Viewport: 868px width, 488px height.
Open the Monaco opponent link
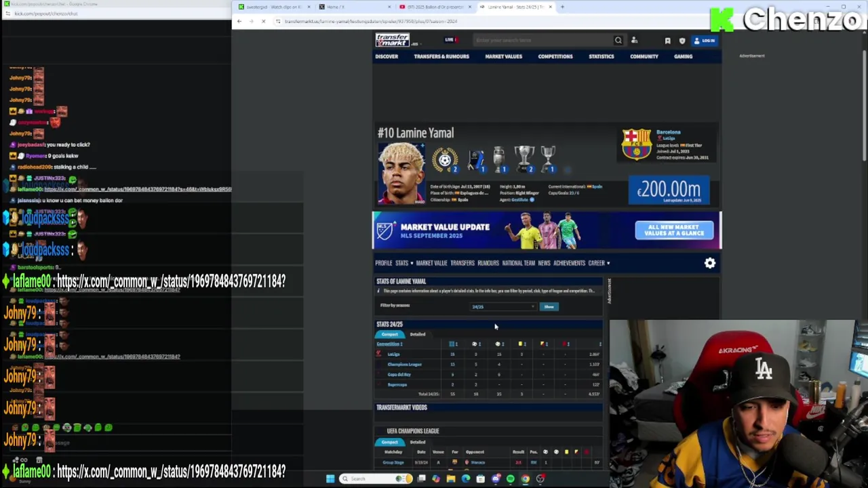[478, 462]
